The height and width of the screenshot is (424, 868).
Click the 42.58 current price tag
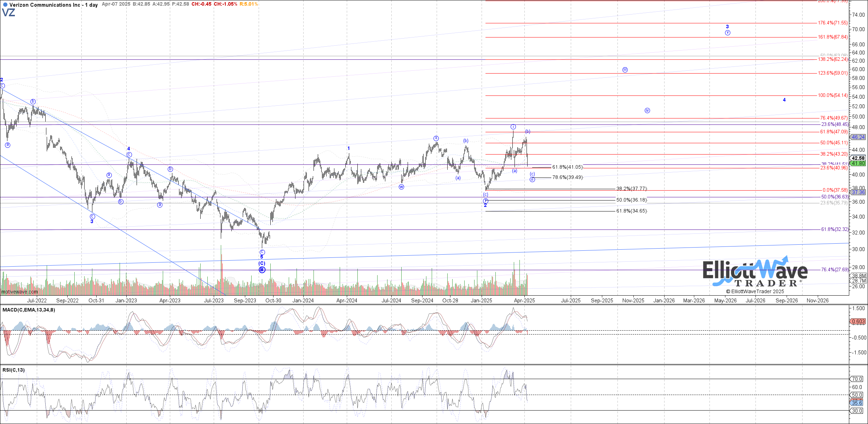[x=858, y=158]
